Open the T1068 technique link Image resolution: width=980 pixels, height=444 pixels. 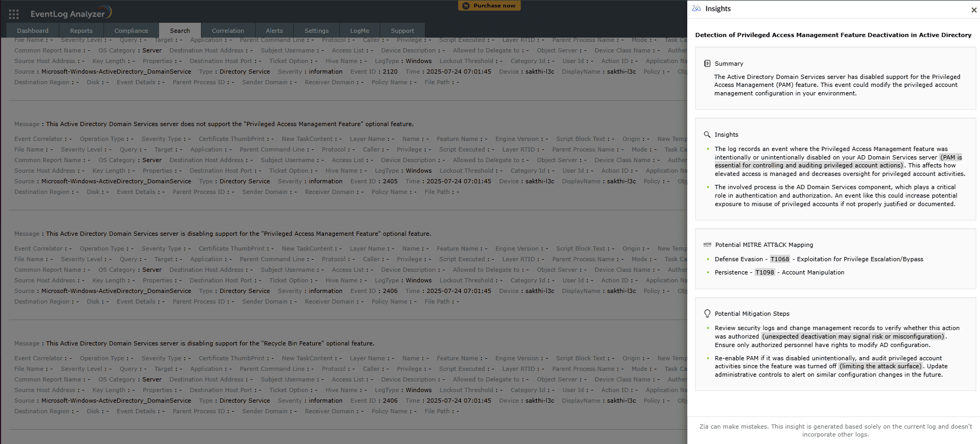tap(780, 259)
